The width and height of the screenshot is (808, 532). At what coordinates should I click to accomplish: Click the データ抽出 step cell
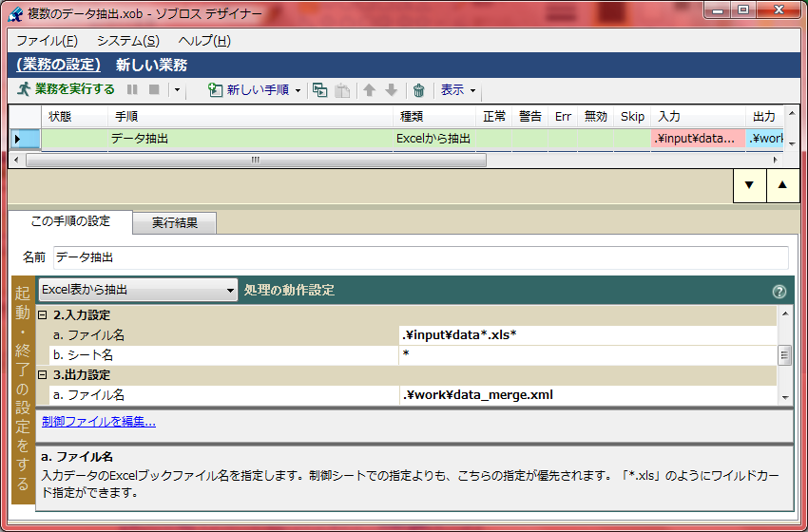[x=250, y=139]
